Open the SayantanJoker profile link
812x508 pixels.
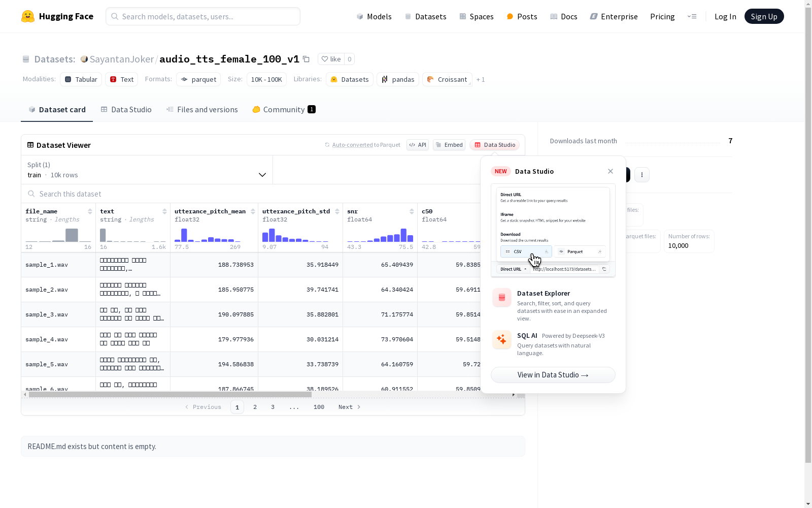(122, 59)
